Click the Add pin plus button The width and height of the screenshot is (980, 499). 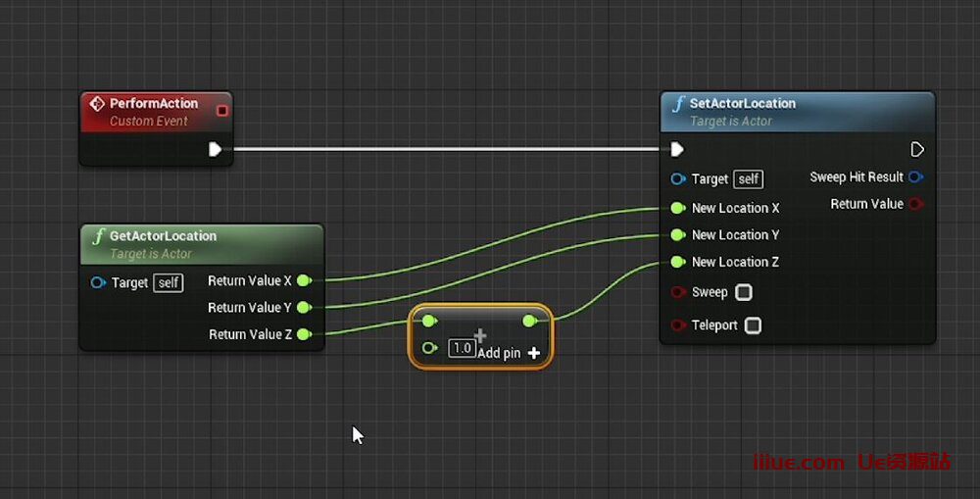tap(534, 353)
